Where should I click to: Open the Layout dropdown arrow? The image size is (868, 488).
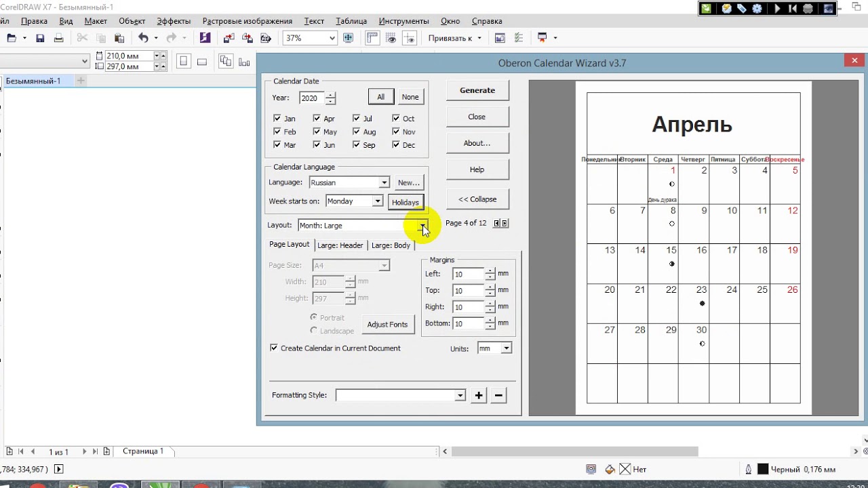[422, 225]
